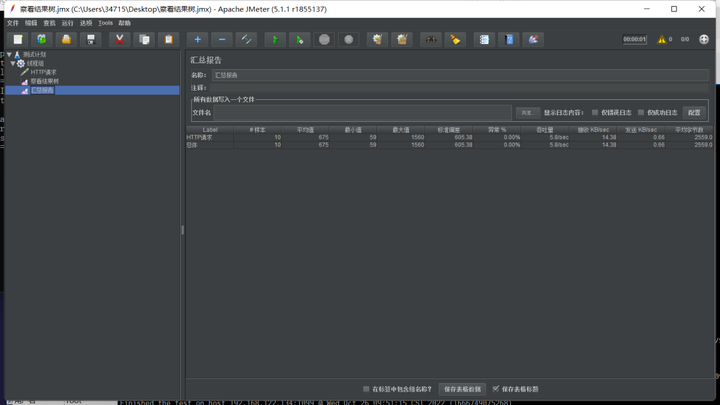Clear results with the single broom icon
This screenshot has width=720, height=405.
point(377,39)
